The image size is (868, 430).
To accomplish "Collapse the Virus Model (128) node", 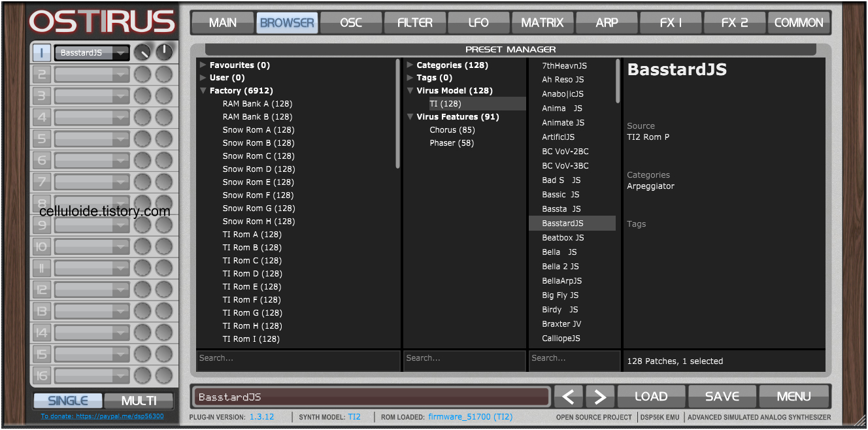I will click(x=410, y=91).
